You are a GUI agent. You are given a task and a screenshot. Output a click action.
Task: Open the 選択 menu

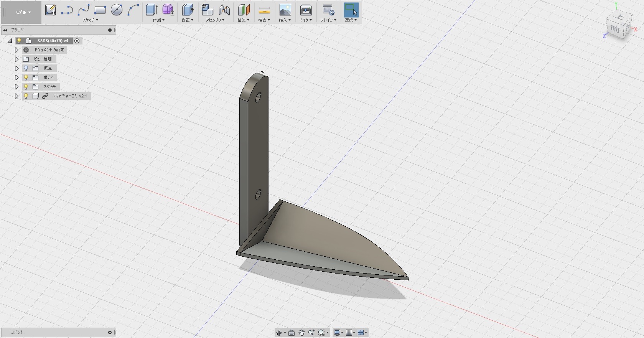(351, 20)
